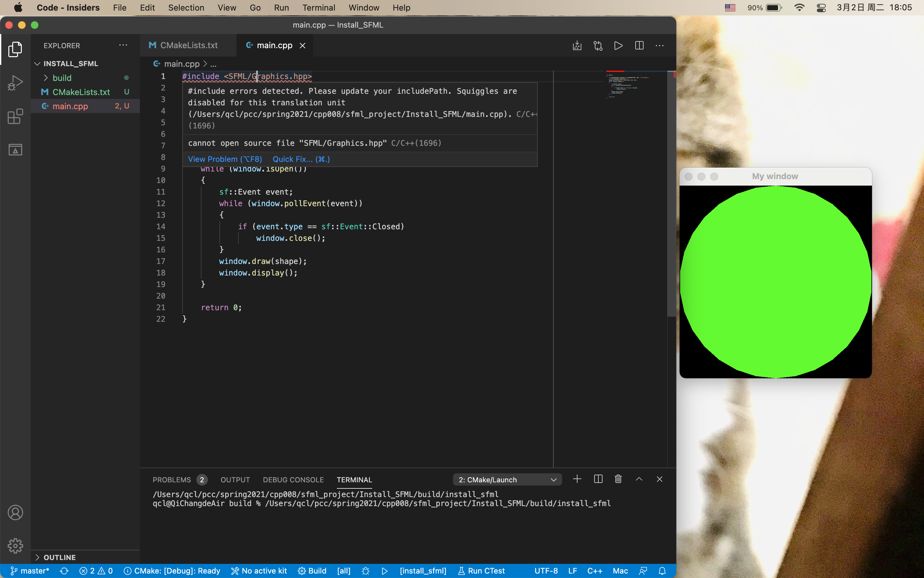924x578 pixels.
Task: Collapse the INSTALL_SFML folder section
Action: [x=86, y=64]
